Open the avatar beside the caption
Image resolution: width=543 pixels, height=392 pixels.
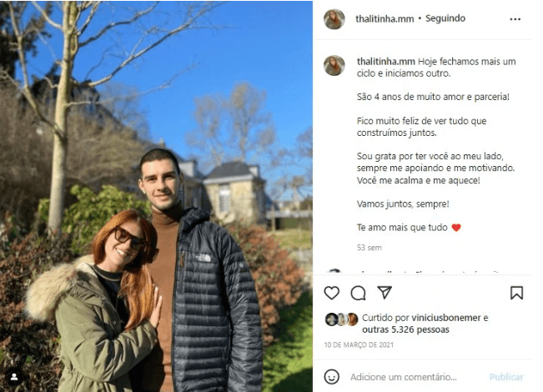tap(334, 65)
